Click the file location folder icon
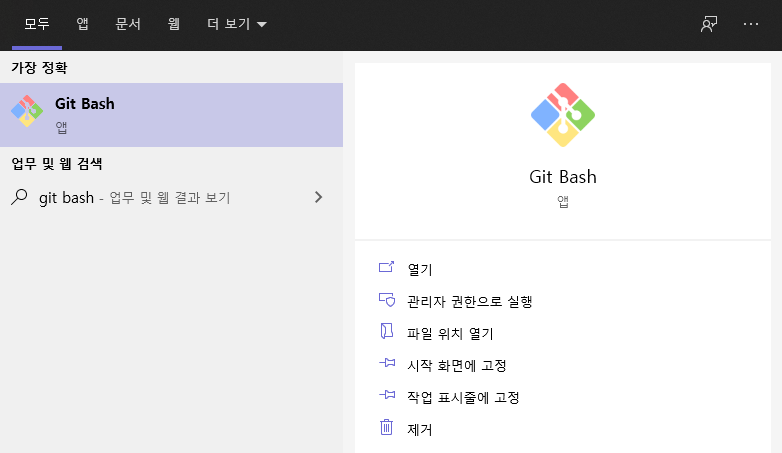 tap(387, 331)
